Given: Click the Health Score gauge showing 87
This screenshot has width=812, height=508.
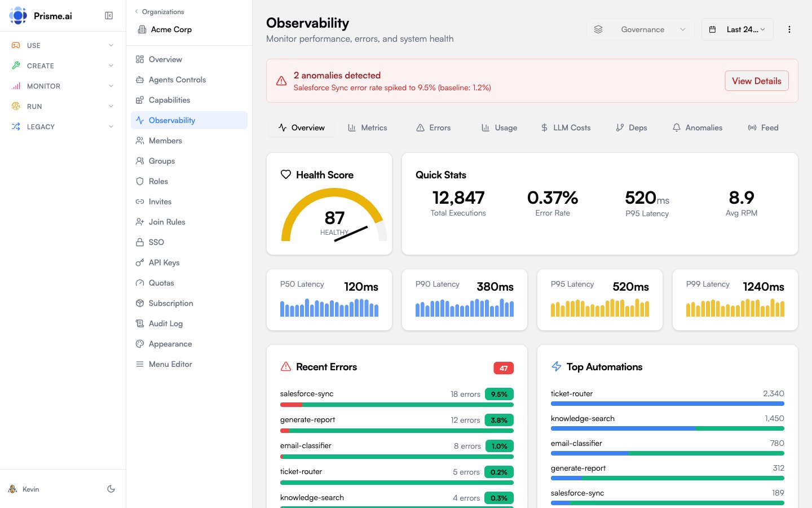Looking at the screenshot, I should [334, 215].
